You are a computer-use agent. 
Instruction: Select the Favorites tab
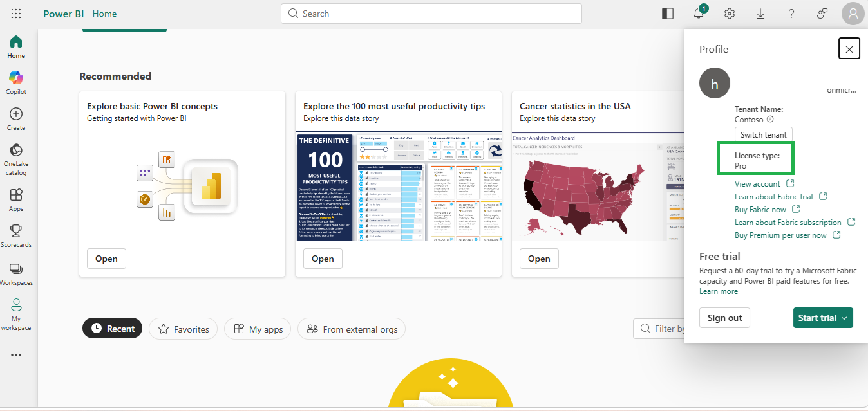click(x=183, y=329)
